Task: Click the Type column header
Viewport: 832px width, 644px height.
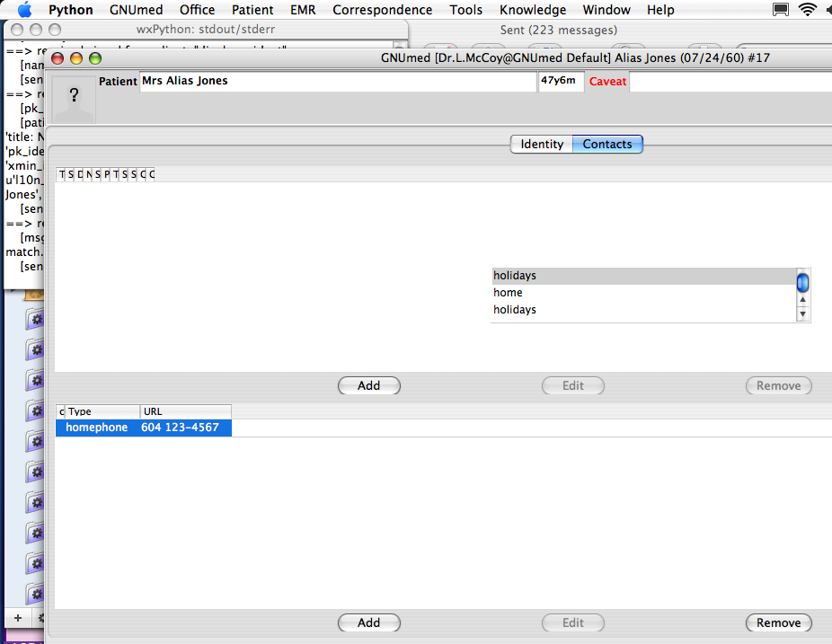Action: pyautogui.click(x=102, y=411)
